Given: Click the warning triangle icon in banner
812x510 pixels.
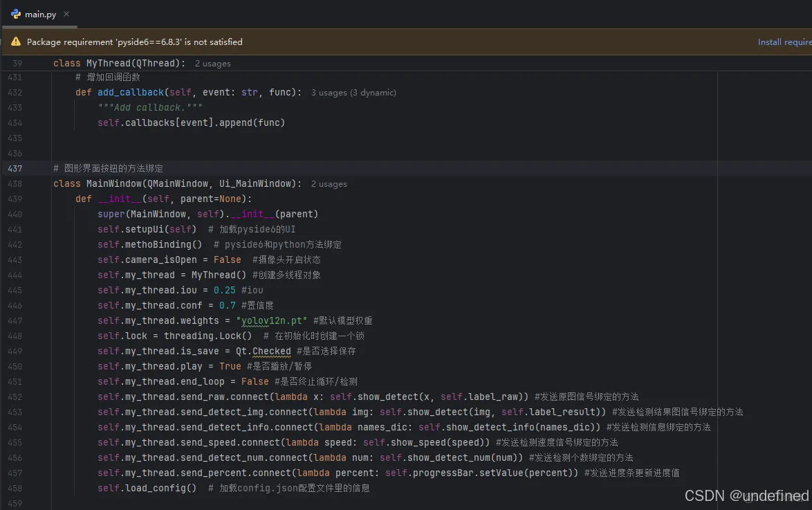Looking at the screenshot, I should pyautogui.click(x=16, y=42).
